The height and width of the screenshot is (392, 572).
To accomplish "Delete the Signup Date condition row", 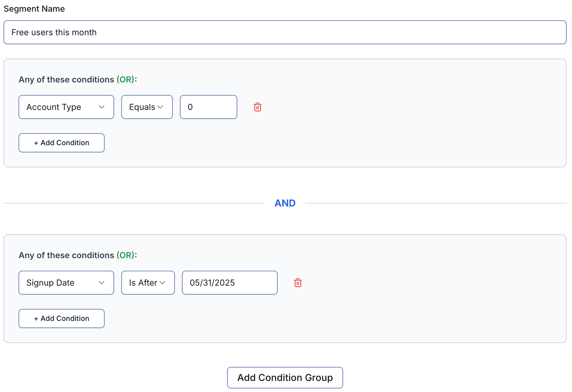I will click(x=298, y=283).
